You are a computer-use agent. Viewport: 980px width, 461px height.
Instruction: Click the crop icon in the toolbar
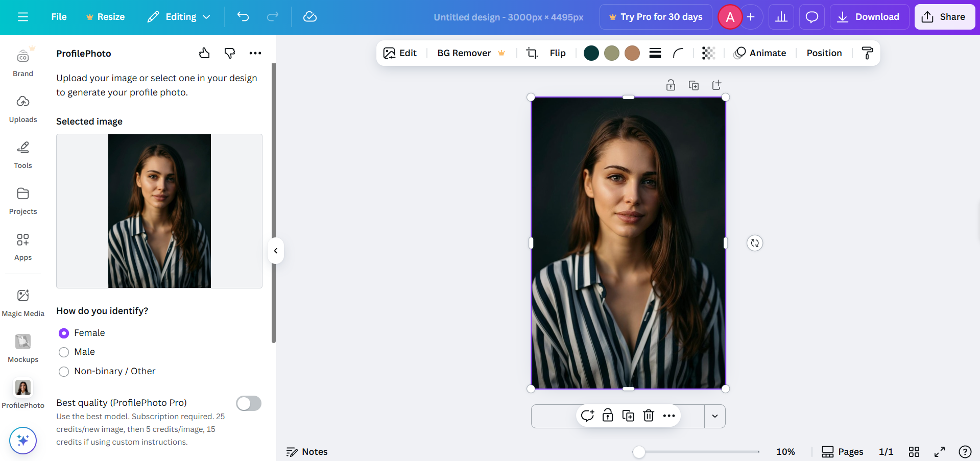pos(532,53)
